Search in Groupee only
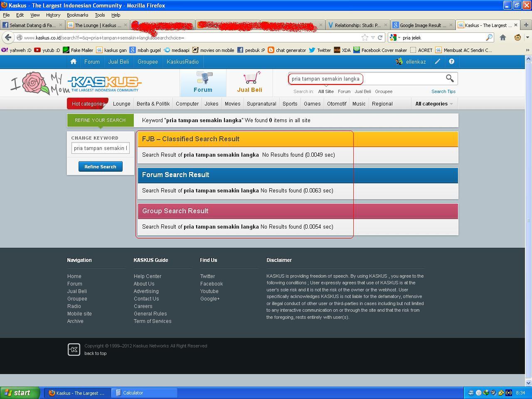This screenshot has width=532, height=399. click(x=384, y=91)
